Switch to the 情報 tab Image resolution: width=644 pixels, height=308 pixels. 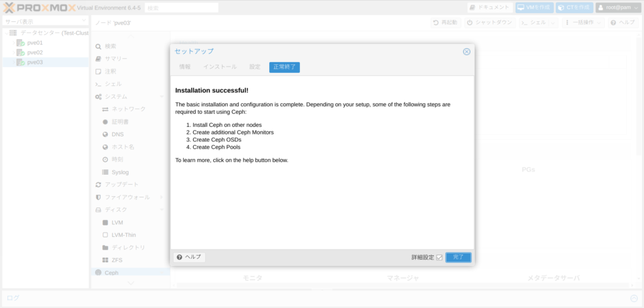point(185,67)
